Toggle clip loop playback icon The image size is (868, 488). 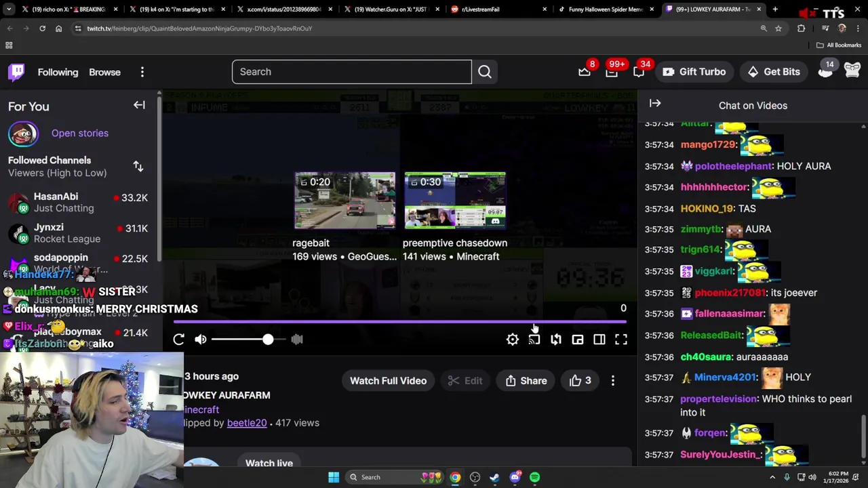point(556,340)
